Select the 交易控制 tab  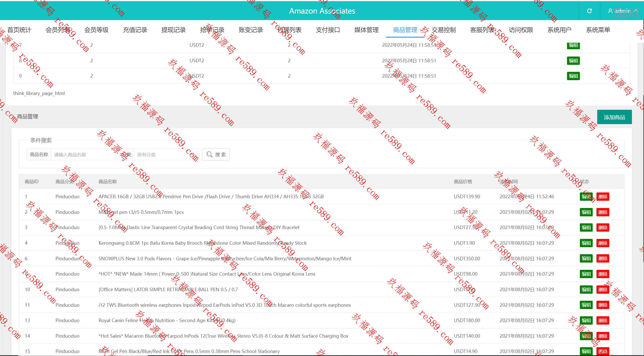click(444, 30)
